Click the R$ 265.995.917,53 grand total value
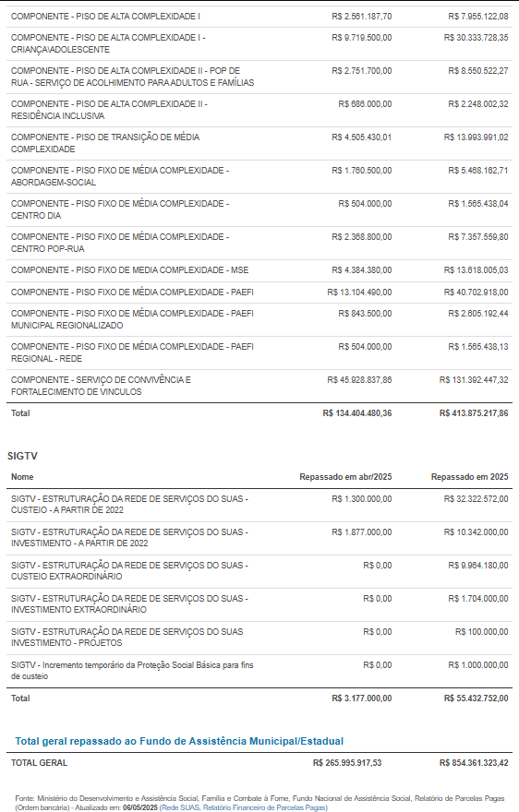The width and height of the screenshot is (519, 812). coord(347,763)
